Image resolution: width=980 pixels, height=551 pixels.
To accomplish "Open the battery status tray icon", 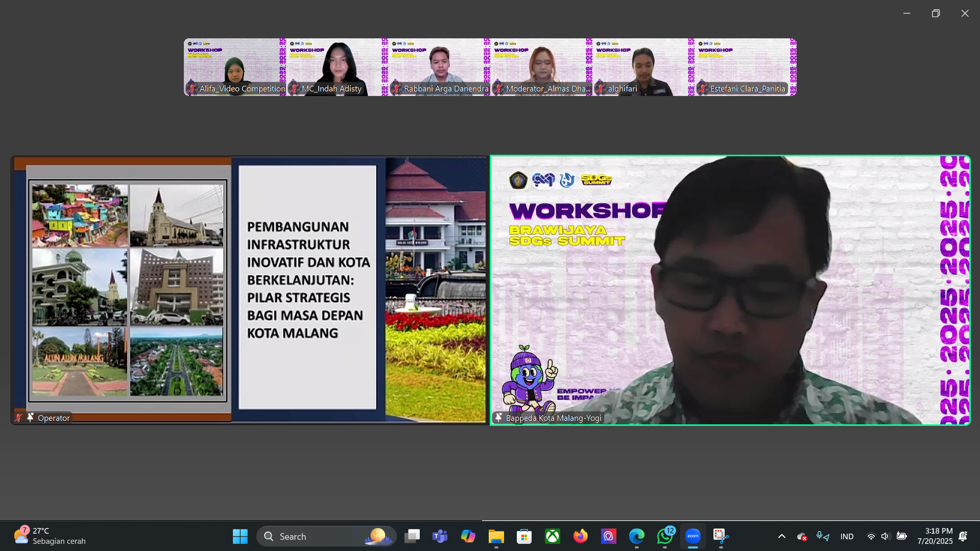I will (901, 536).
